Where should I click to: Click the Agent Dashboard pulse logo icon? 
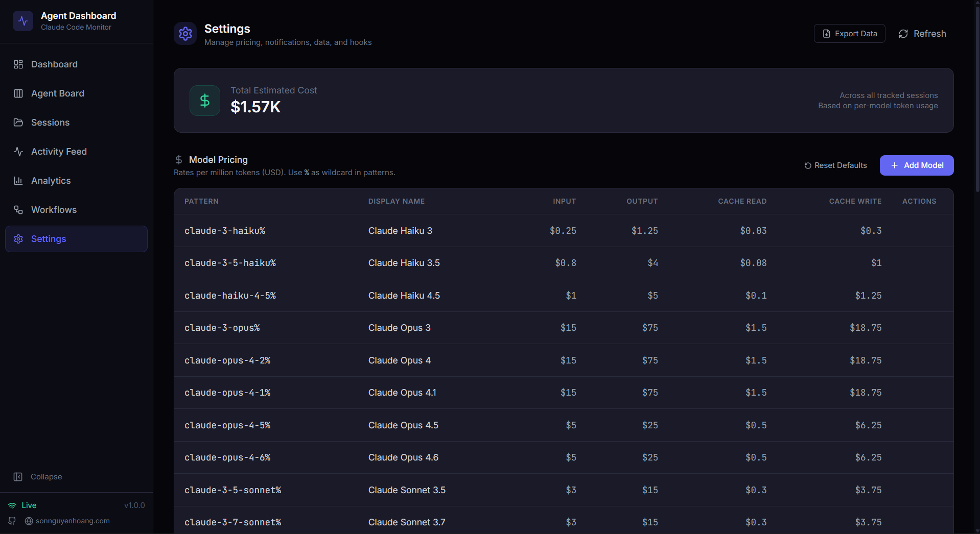[x=23, y=21]
